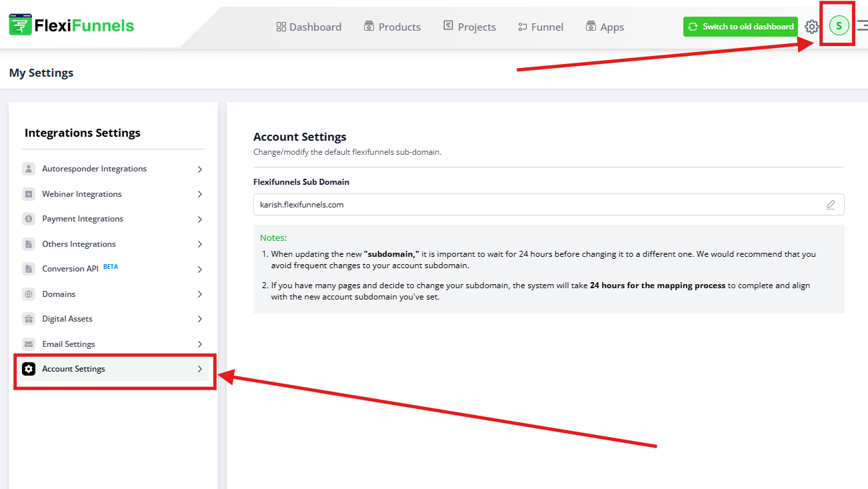This screenshot has width=868, height=489.
Task: Click the BETA badge next to Conversion API
Action: coord(111,267)
